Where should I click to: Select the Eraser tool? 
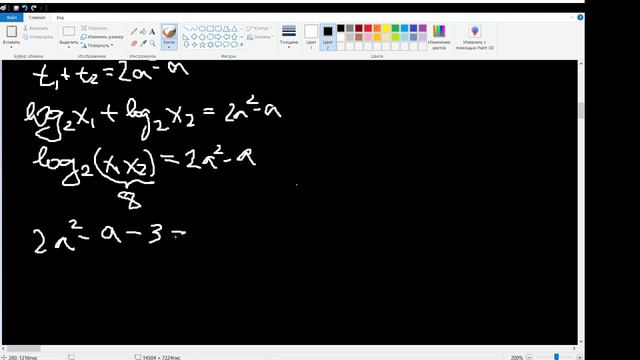(134, 43)
